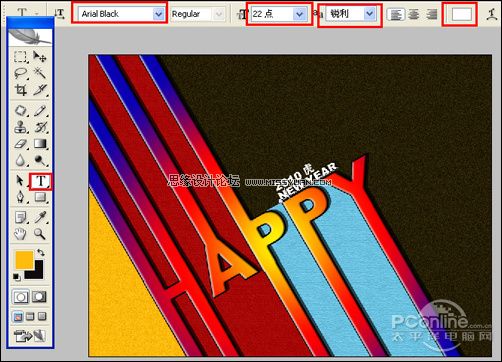Switch to Full Screen with Menu Bar mode
The image size is (502, 362).
[x=30, y=316]
